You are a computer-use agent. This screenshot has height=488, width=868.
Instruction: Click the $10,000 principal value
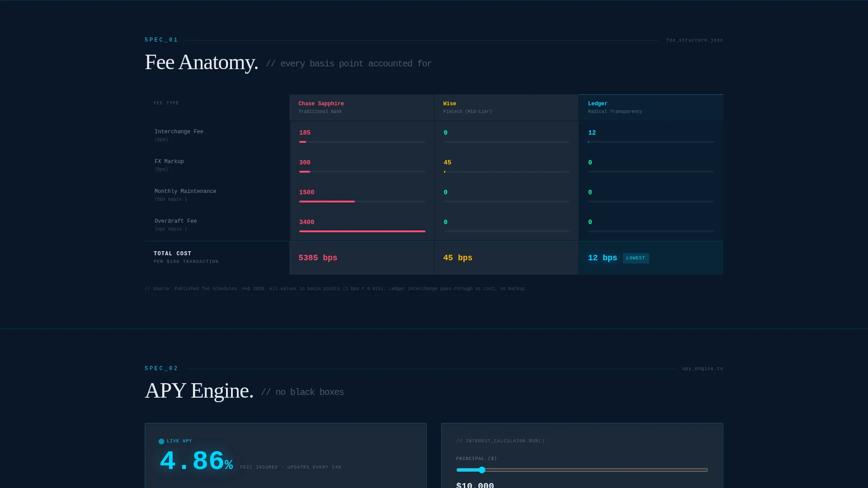(x=475, y=485)
